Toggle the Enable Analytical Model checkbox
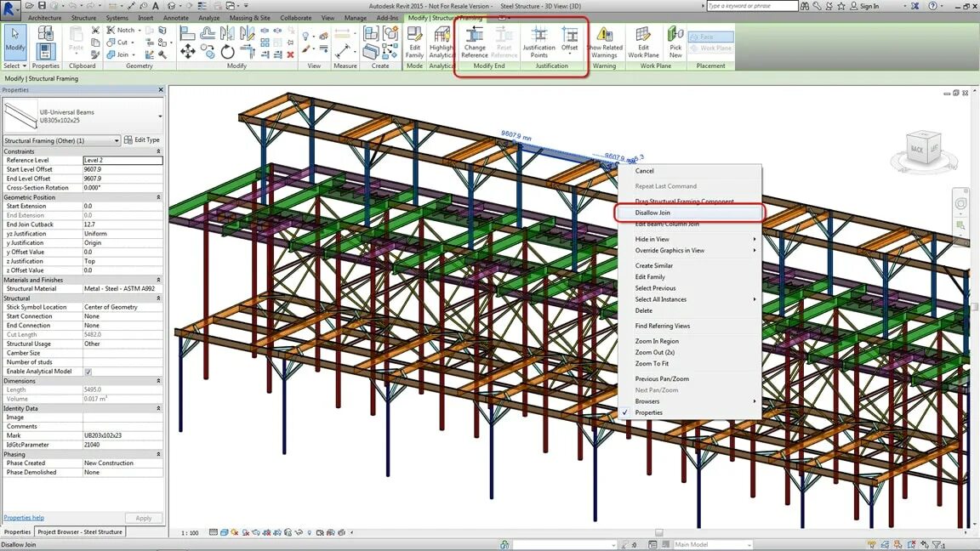The image size is (980, 551). [88, 372]
